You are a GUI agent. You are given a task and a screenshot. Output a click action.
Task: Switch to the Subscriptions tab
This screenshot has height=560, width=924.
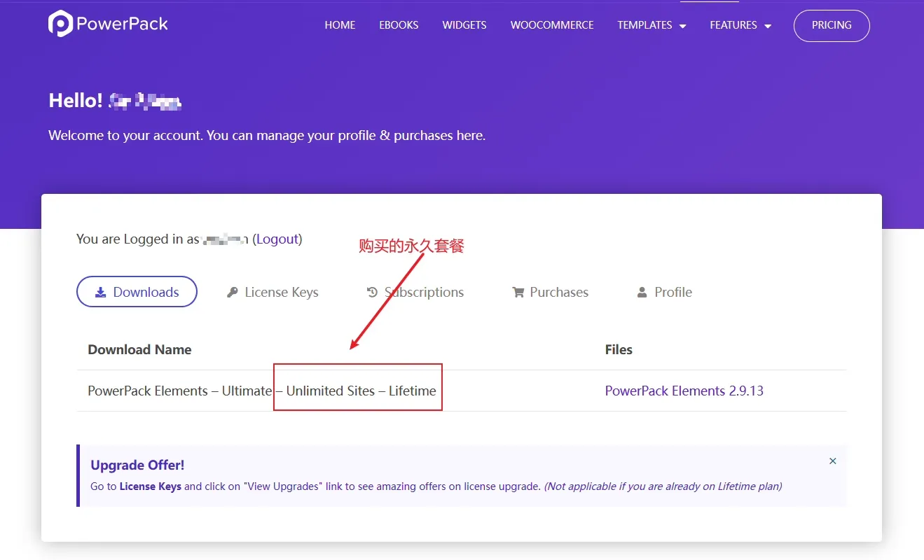pos(415,293)
